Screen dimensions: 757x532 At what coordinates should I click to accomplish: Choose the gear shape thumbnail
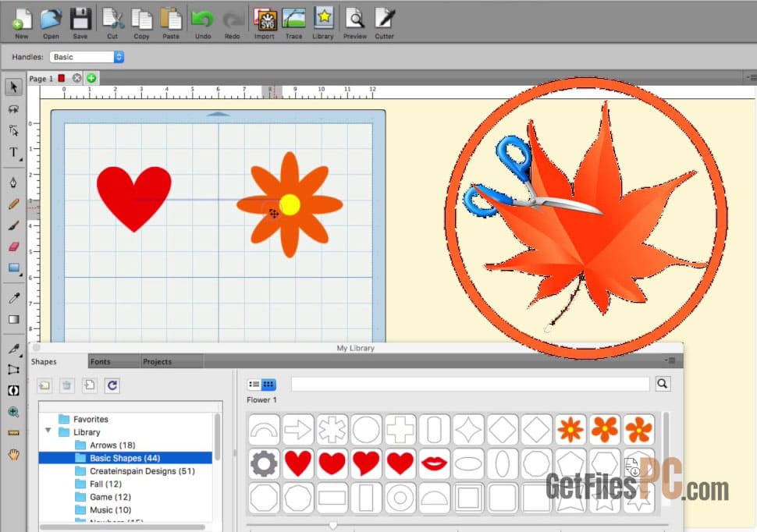point(264,463)
